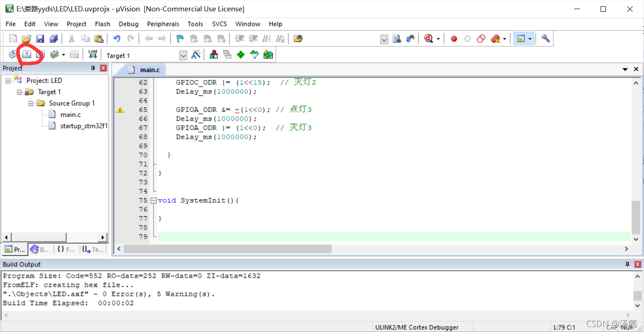Click the warning icon on line 65

pyautogui.click(x=120, y=110)
